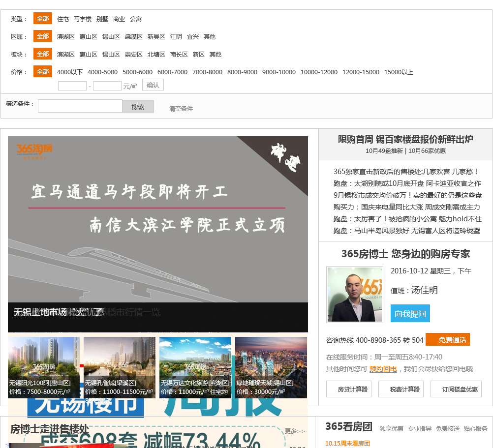Focus the minimum price input box
This screenshot has width=493, height=448.
(72, 86)
